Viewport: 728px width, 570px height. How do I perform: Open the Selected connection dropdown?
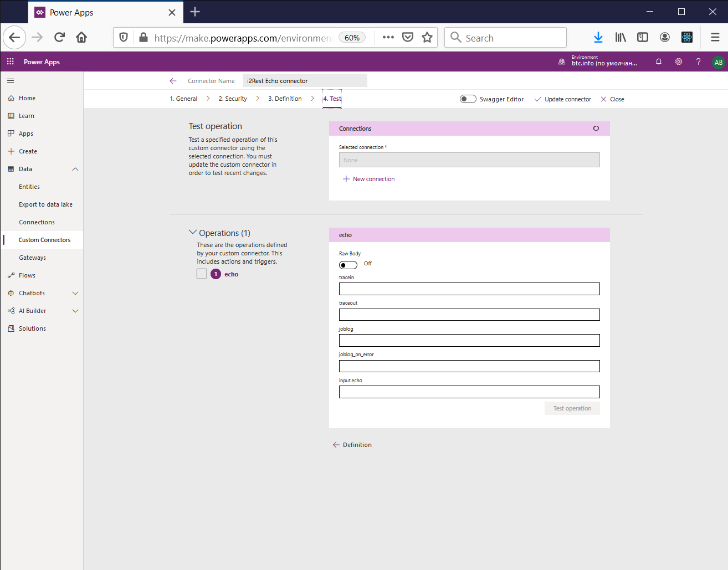pyautogui.click(x=469, y=160)
